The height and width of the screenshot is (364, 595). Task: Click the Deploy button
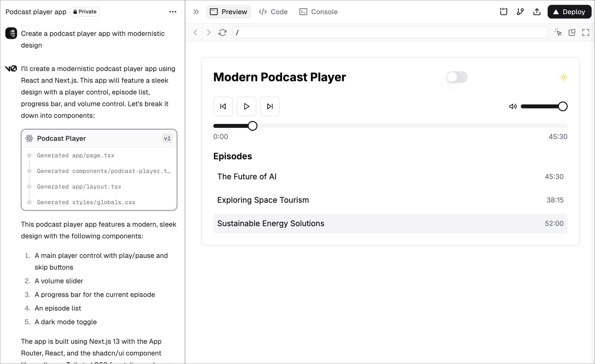click(569, 12)
